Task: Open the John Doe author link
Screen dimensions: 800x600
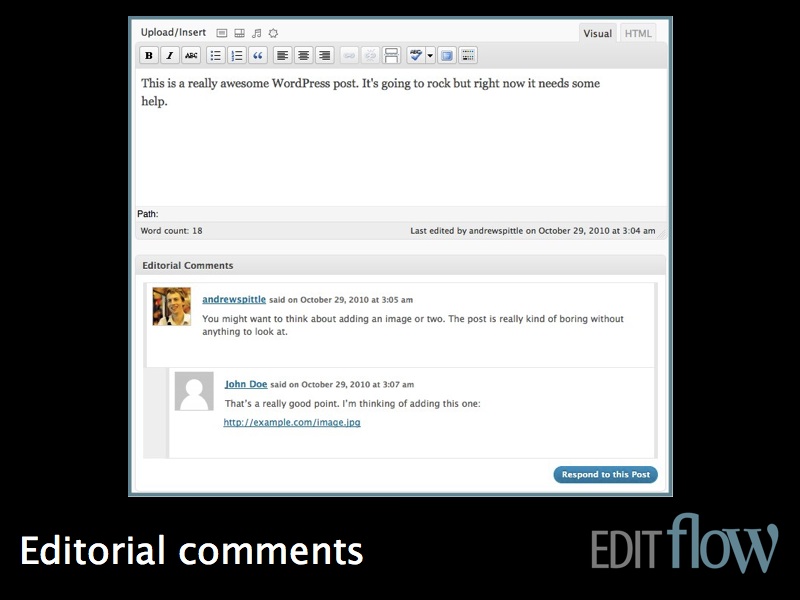Action: tap(246, 384)
